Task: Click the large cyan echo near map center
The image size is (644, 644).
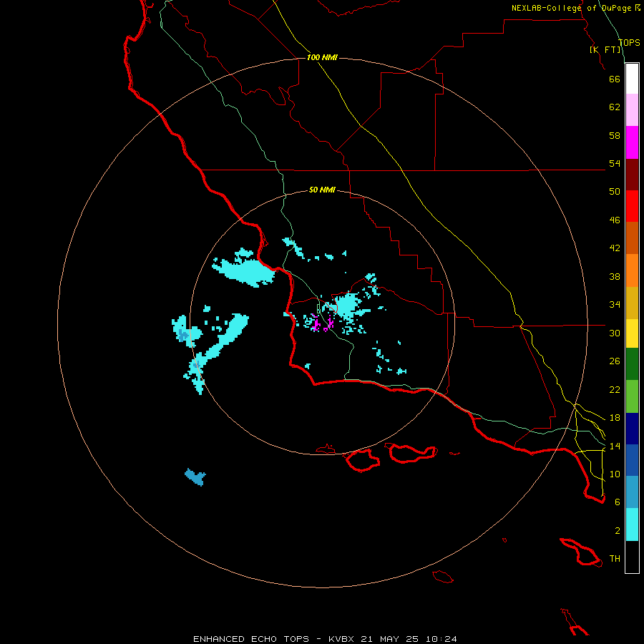Action: [348, 304]
